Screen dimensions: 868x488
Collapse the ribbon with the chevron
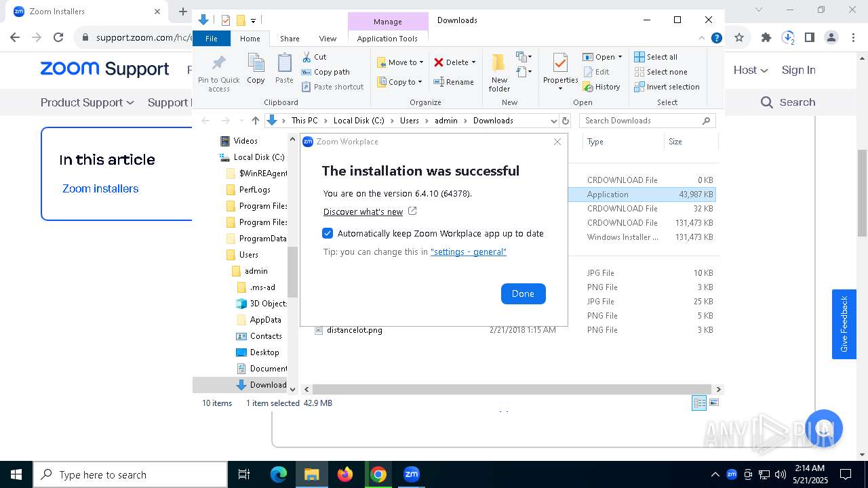pos(702,39)
